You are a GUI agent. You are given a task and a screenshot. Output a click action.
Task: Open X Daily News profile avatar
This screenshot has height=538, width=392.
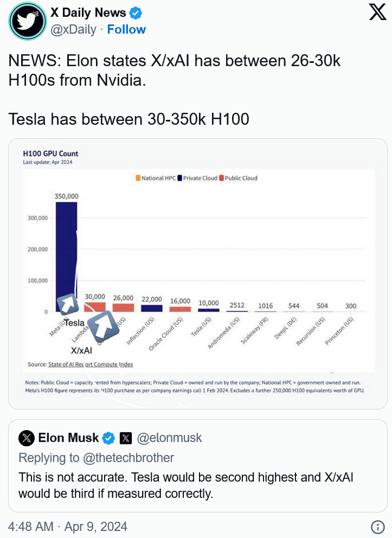click(x=28, y=21)
